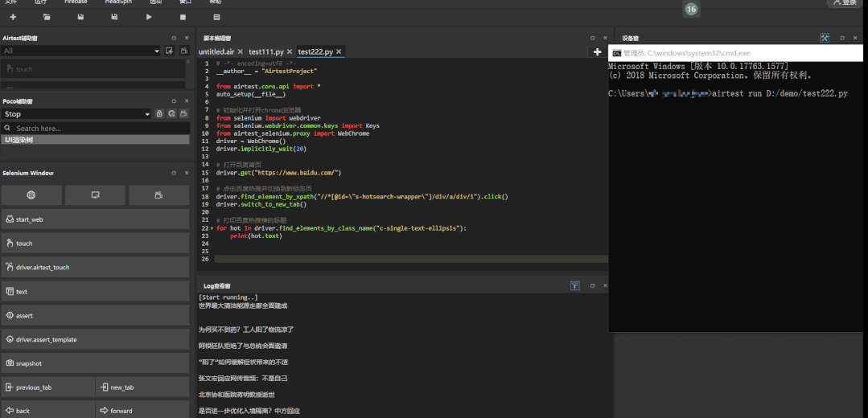Click the camera record icon in Airtest assistant
This screenshot has height=418, width=868.
pyautogui.click(x=183, y=51)
